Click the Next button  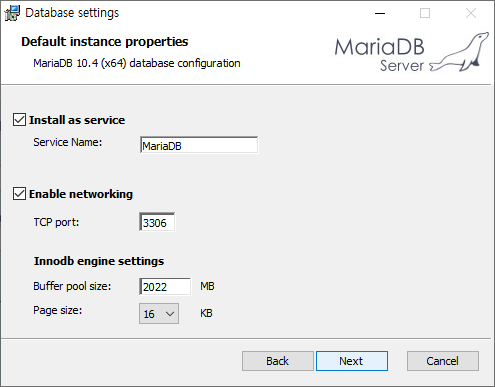click(352, 361)
